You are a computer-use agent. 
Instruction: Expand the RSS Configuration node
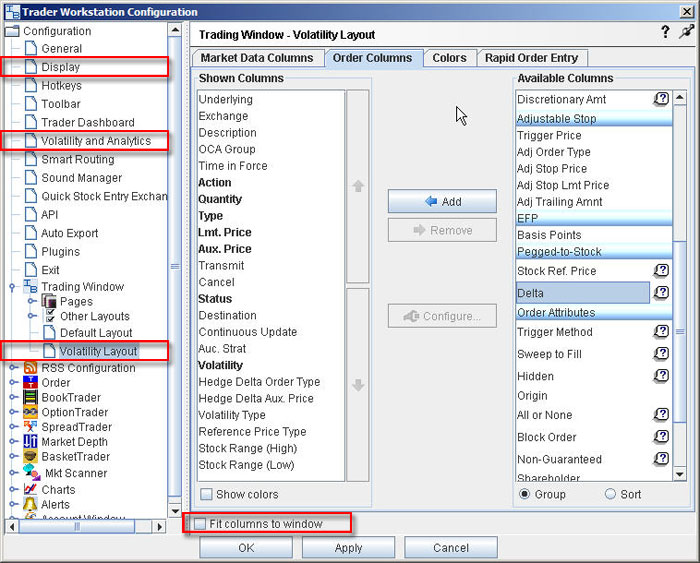point(13,368)
